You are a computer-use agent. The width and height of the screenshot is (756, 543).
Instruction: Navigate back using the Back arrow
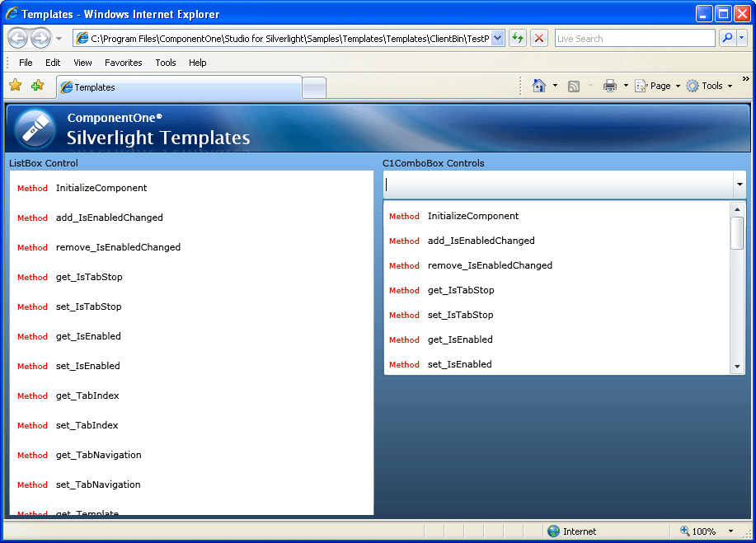click(x=17, y=37)
